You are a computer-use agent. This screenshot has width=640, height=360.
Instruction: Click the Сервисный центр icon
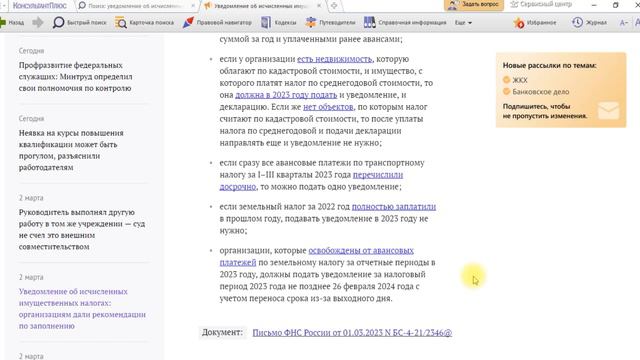coord(514,4)
